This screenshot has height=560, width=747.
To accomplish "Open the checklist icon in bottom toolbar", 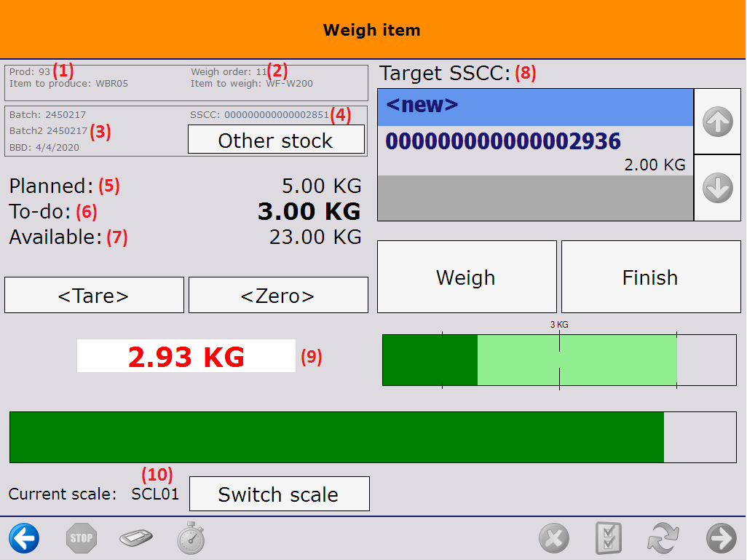I will (x=607, y=540).
